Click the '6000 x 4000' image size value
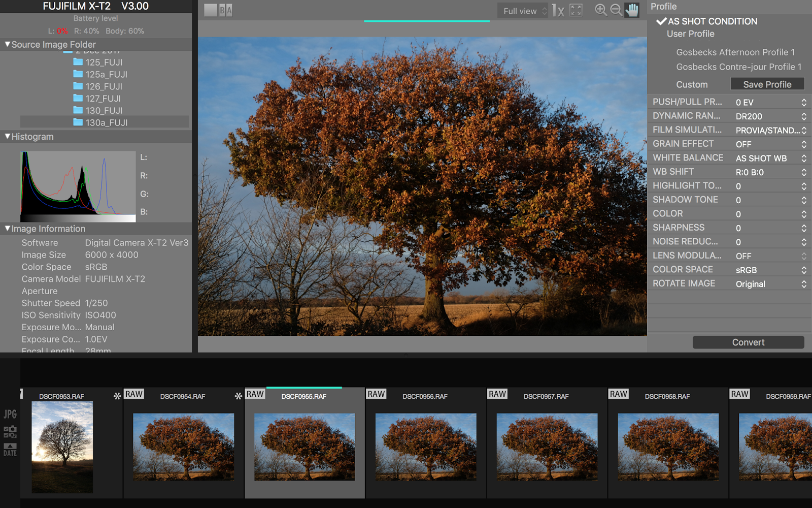 (x=112, y=255)
